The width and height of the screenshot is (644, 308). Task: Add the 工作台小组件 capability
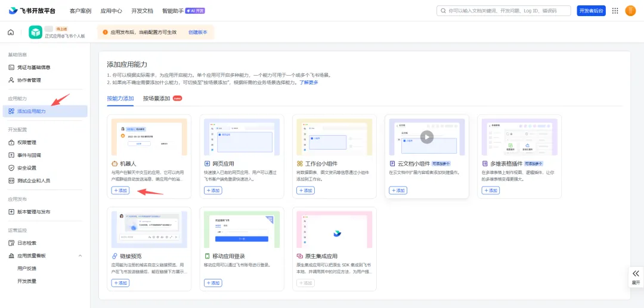tap(305, 190)
